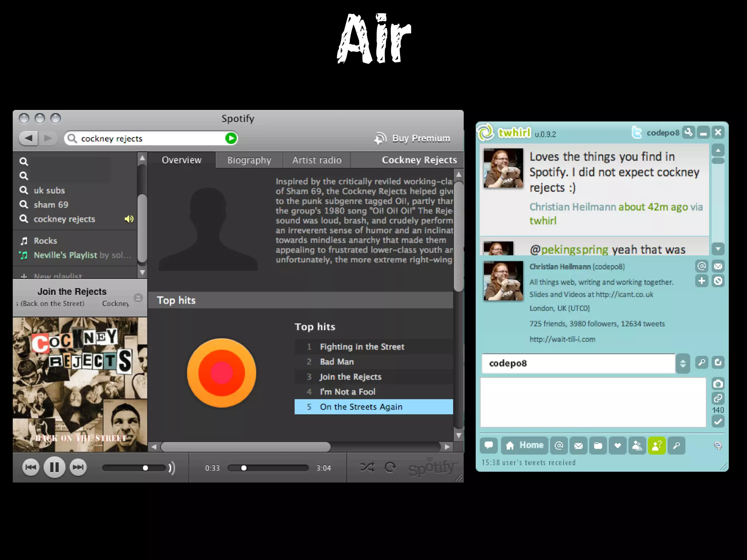Click the green play icon in Spotify's search field
The height and width of the screenshot is (560, 747).
tap(231, 138)
